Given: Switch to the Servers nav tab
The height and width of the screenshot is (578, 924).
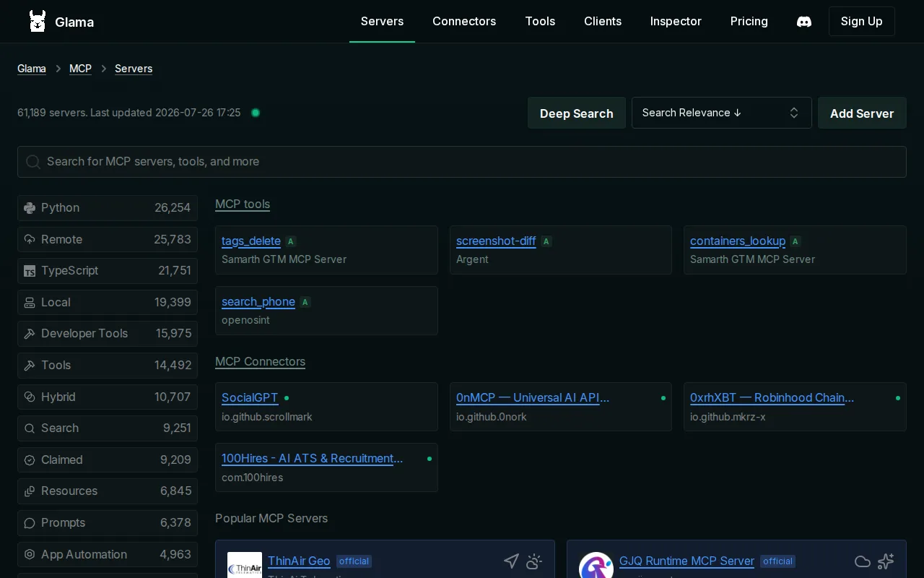Looking at the screenshot, I should 382,22.
